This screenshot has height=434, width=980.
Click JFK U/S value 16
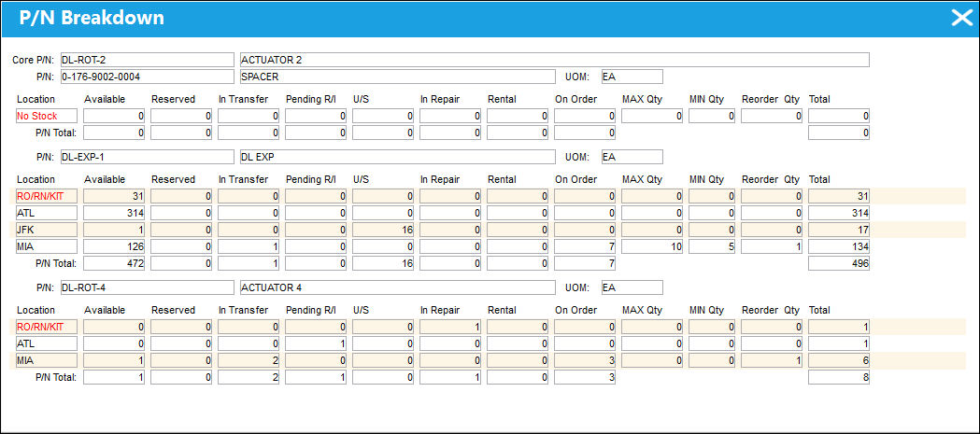pos(383,230)
